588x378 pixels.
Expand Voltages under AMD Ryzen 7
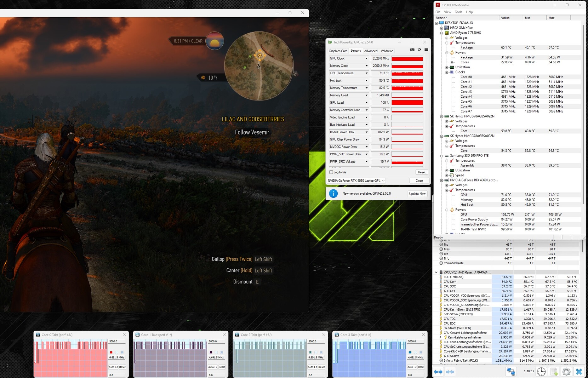[447, 38]
